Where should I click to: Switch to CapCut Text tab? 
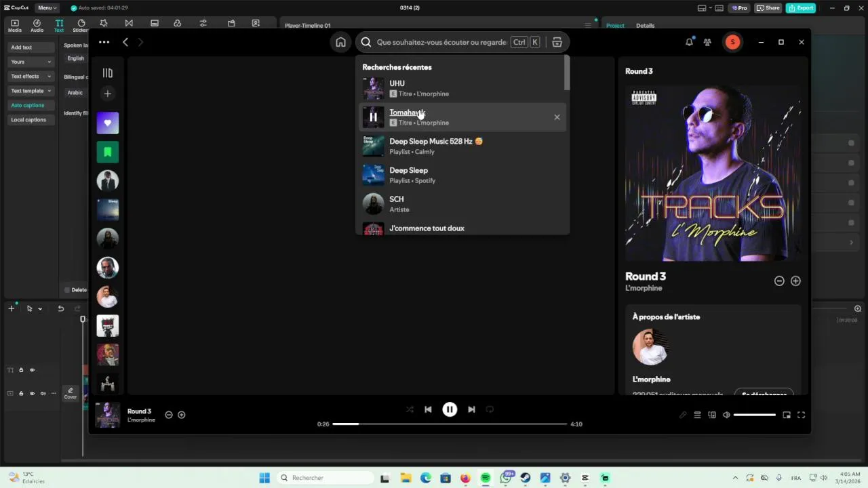click(59, 26)
